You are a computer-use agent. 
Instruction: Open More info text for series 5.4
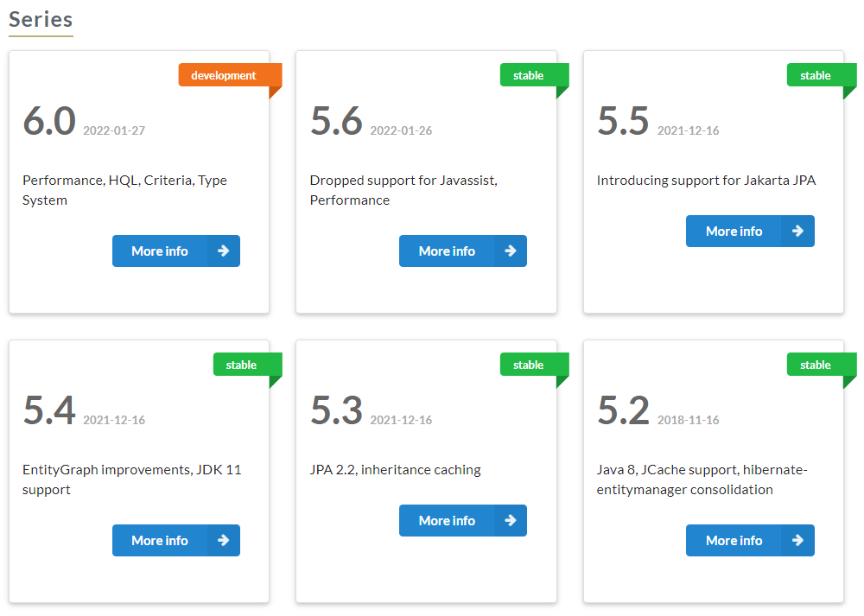(x=160, y=540)
